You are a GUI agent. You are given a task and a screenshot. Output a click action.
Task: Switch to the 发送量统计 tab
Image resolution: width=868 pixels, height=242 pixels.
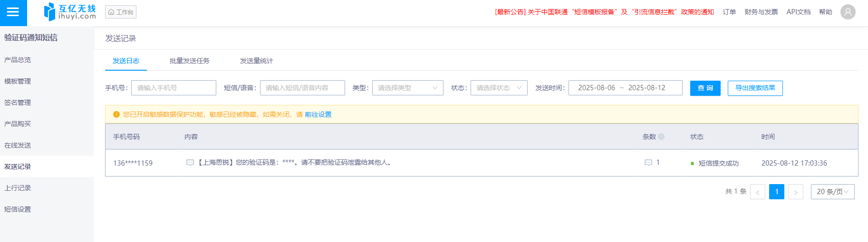tap(256, 61)
